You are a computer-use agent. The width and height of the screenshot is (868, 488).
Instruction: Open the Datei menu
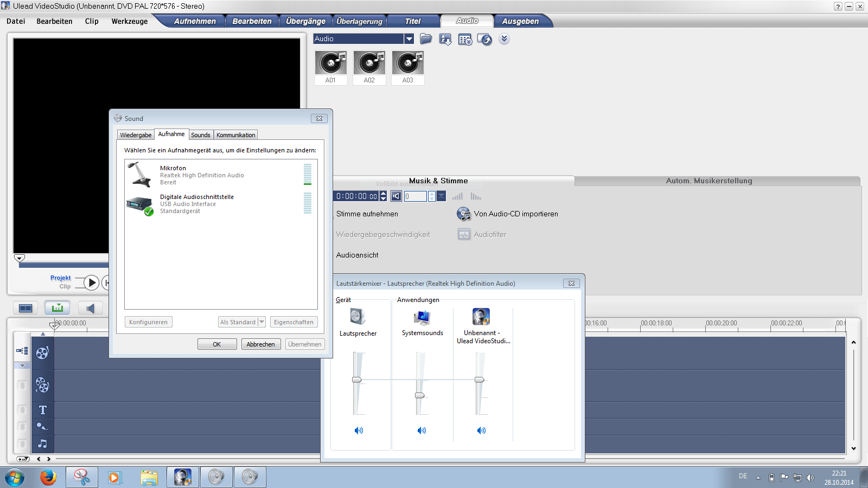pos(16,21)
